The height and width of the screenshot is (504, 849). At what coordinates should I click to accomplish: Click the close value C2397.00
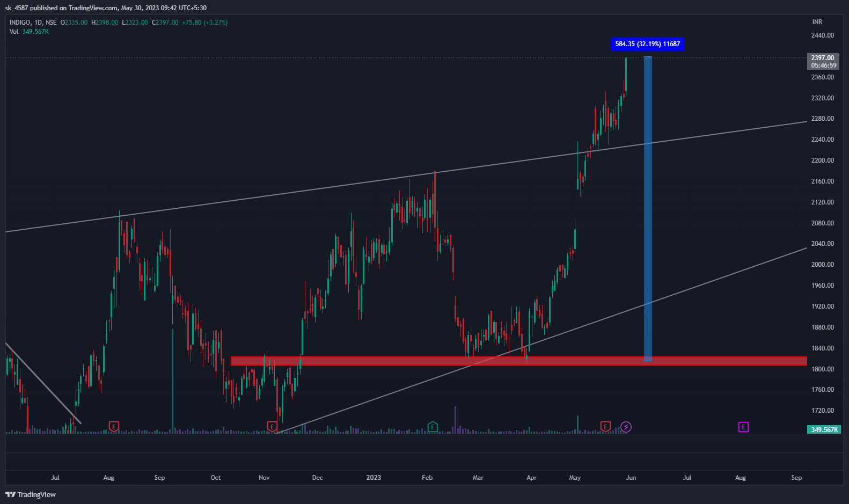[165, 23]
